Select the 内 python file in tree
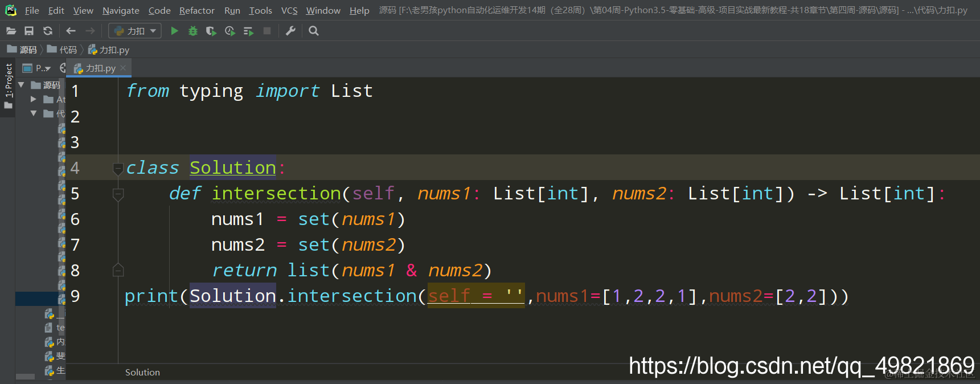 tap(55, 342)
